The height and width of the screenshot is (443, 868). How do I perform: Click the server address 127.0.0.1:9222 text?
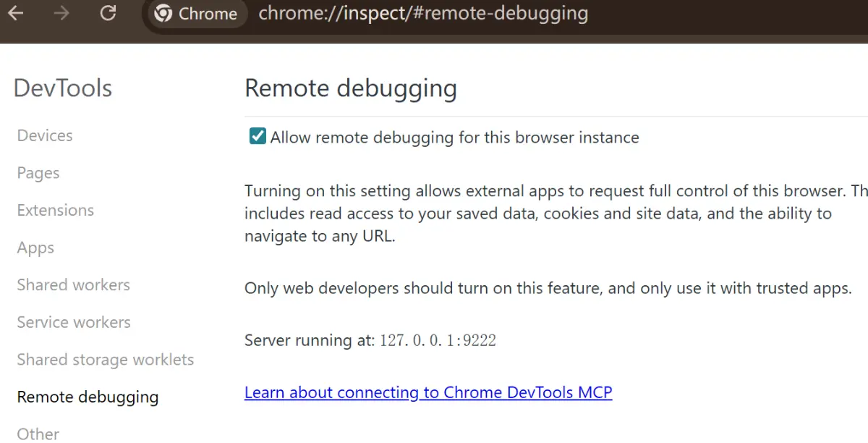[438, 340]
